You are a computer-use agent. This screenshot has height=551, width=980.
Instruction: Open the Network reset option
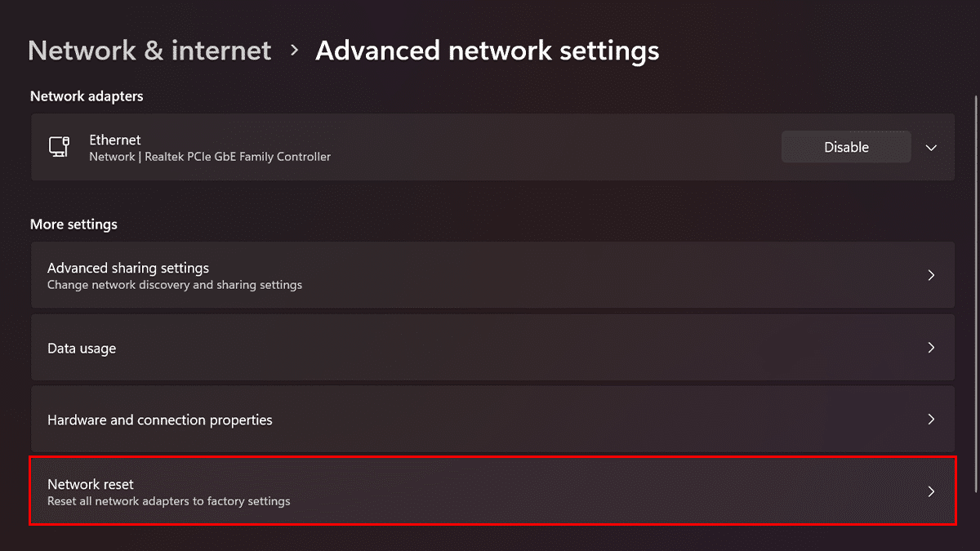91,484
